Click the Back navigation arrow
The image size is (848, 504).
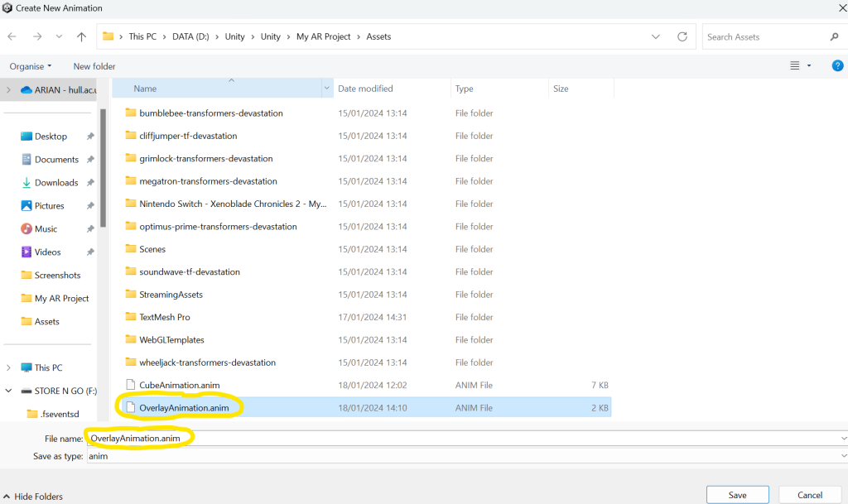12,37
